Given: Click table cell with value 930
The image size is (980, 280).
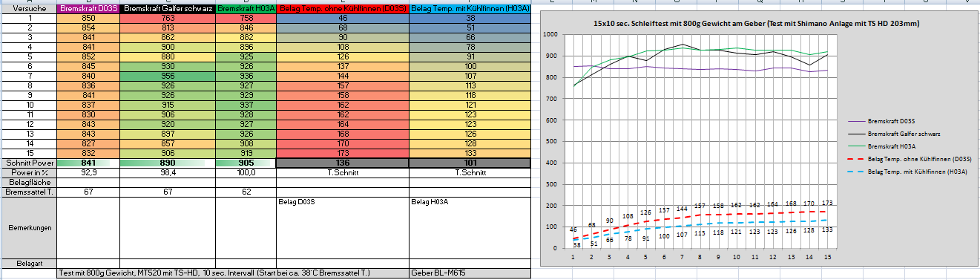Looking at the screenshot, I should [167, 66].
